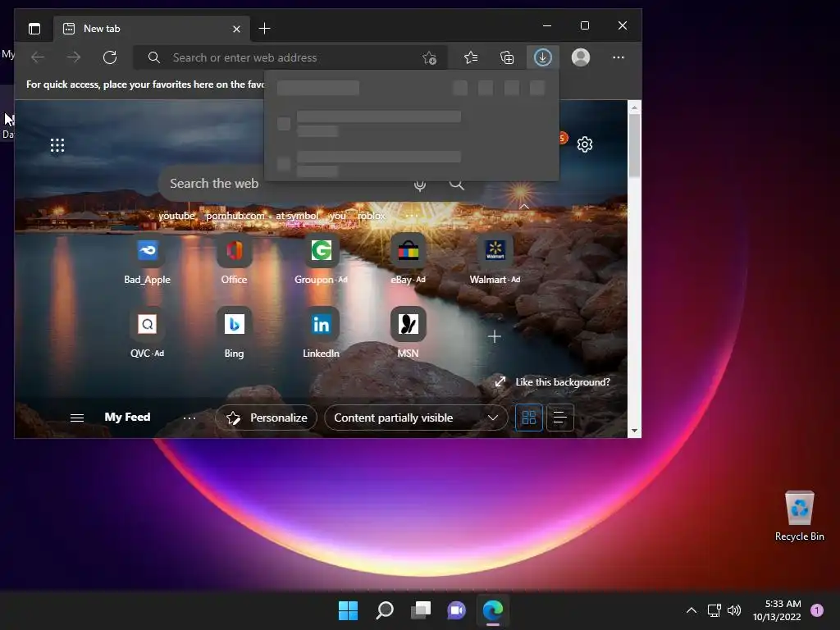Viewport: 840px width, 630px height.
Task: Refresh the page
Action: pyautogui.click(x=110, y=57)
